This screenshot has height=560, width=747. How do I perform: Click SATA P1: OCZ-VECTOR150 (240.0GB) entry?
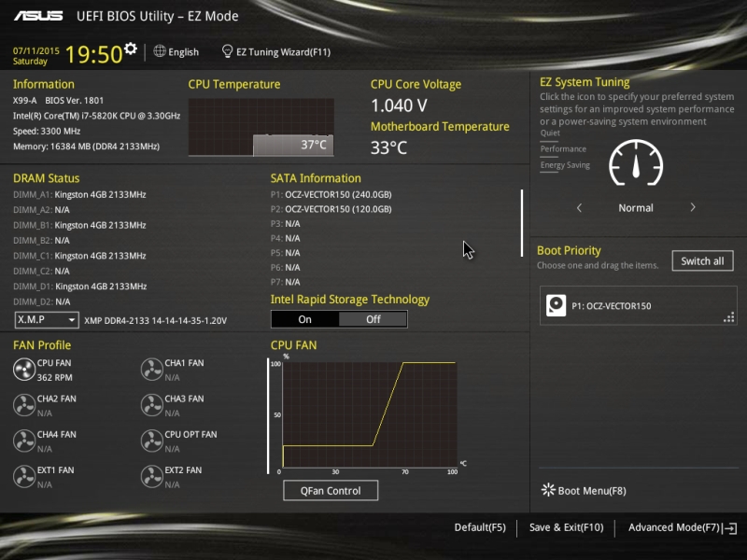point(331,194)
